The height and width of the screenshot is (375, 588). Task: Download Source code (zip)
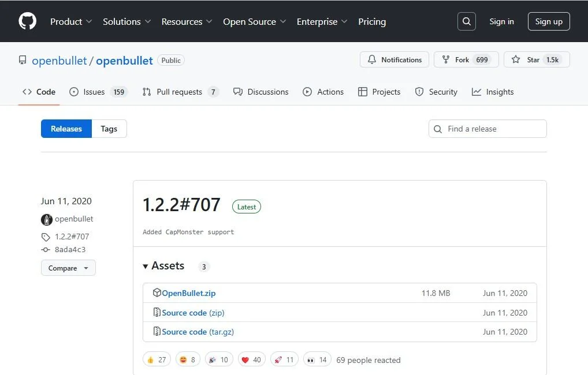coord(193,313)
